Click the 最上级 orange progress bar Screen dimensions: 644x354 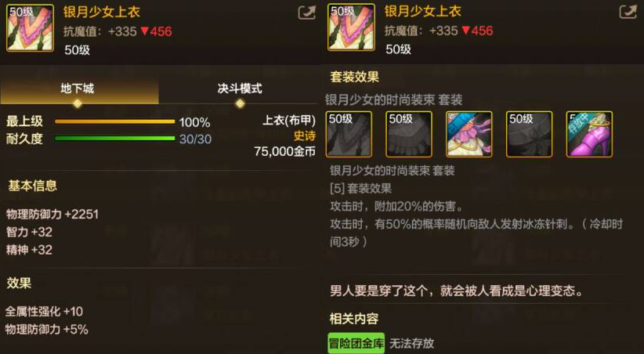(115, 121)
